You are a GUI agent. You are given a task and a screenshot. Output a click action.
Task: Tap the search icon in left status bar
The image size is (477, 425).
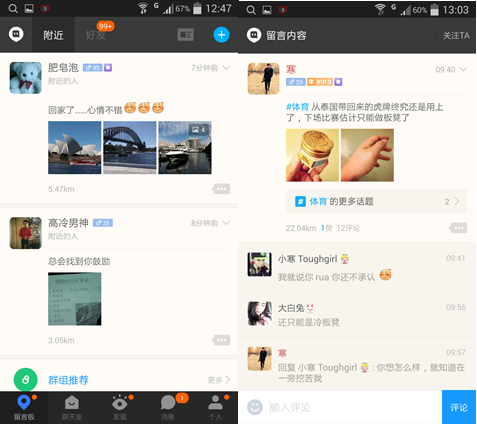point(13,8)
